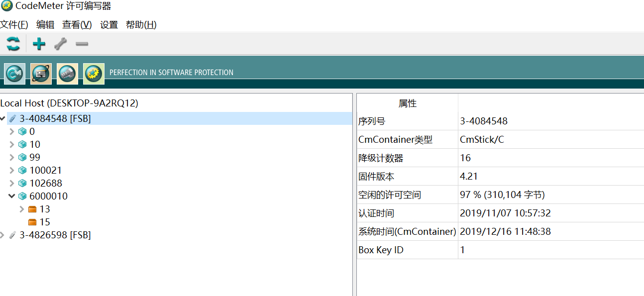
Task: Open the CodeMeter Control Center banner icon
Action: pos(14,74)
